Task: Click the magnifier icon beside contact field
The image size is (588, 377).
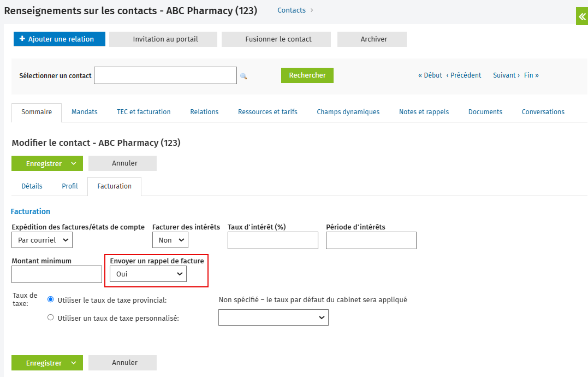Action: tap(243, 76)
